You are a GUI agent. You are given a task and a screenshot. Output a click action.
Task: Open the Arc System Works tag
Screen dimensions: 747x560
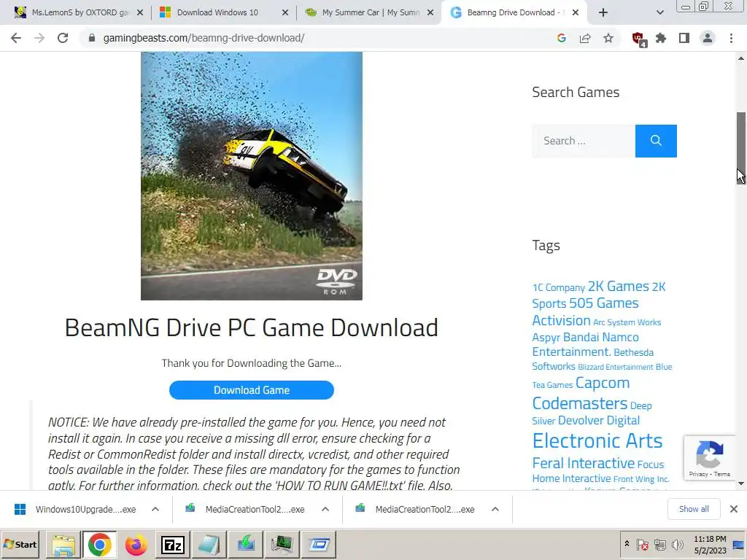[x=627, y=322]
